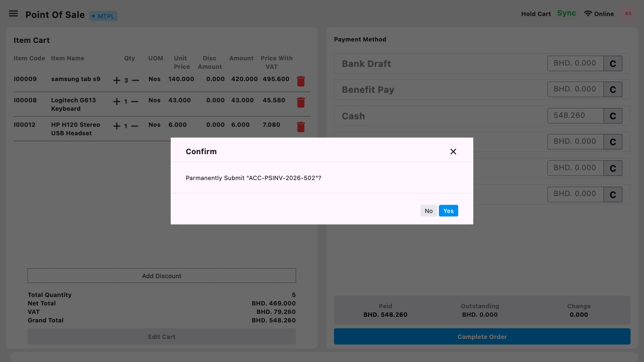644x362 pixels.
Task: Close the Confirm dialog with the X
Action: pyautogui.click(x=453, y=151)
